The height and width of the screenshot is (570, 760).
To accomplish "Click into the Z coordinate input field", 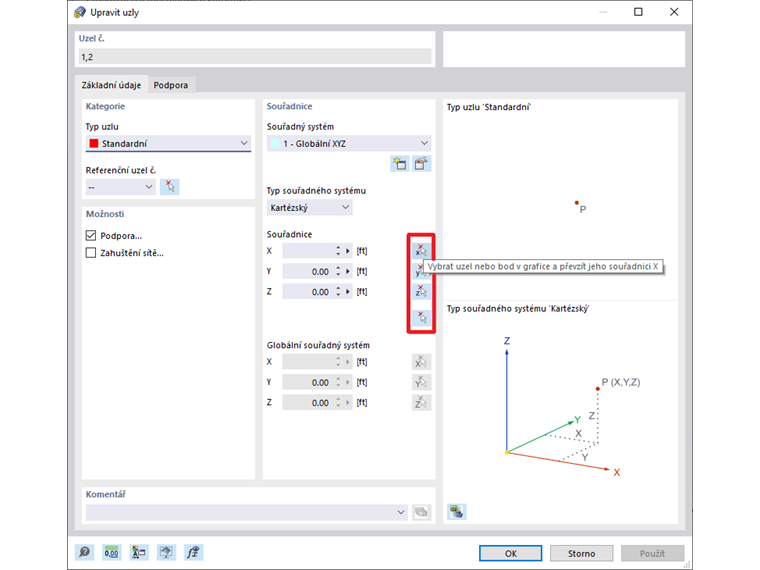I will pyautogui.click(x=307, y=292).
